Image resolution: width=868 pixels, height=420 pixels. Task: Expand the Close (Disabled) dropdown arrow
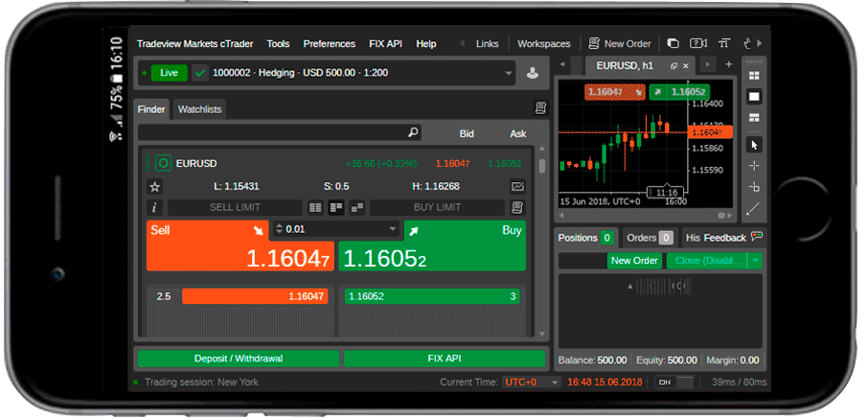pos(755,261)
